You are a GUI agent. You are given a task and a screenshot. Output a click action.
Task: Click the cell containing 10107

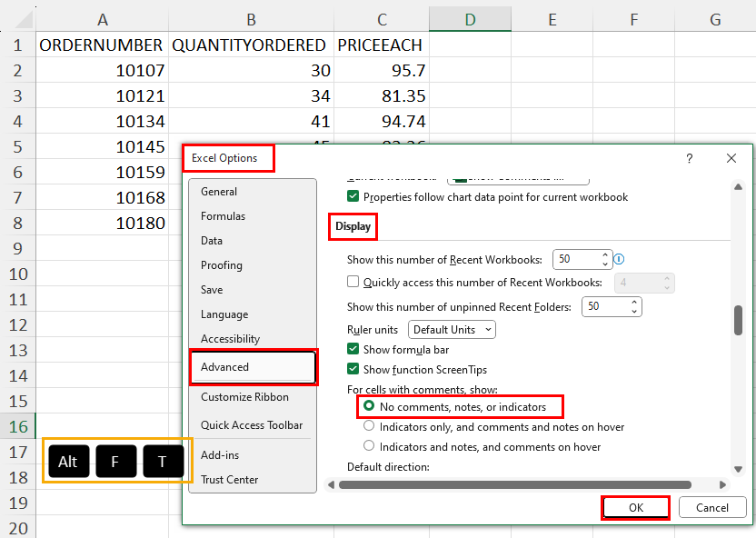(102, 70)
